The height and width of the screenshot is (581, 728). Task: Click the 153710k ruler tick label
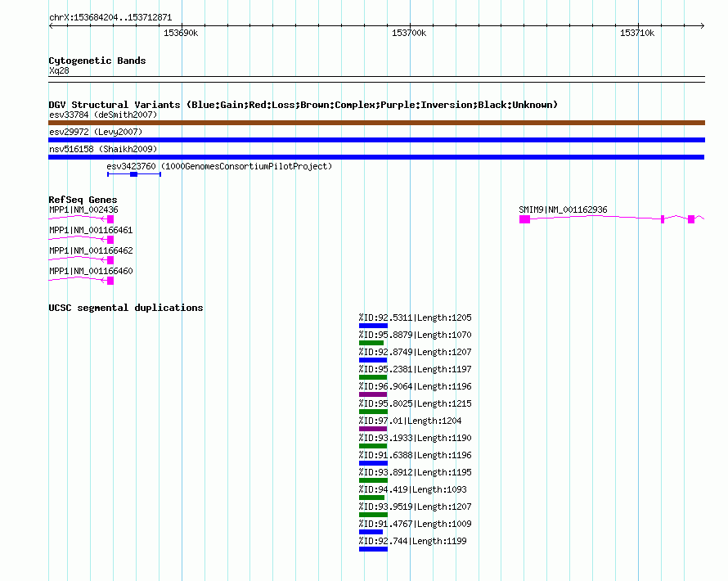637,33
